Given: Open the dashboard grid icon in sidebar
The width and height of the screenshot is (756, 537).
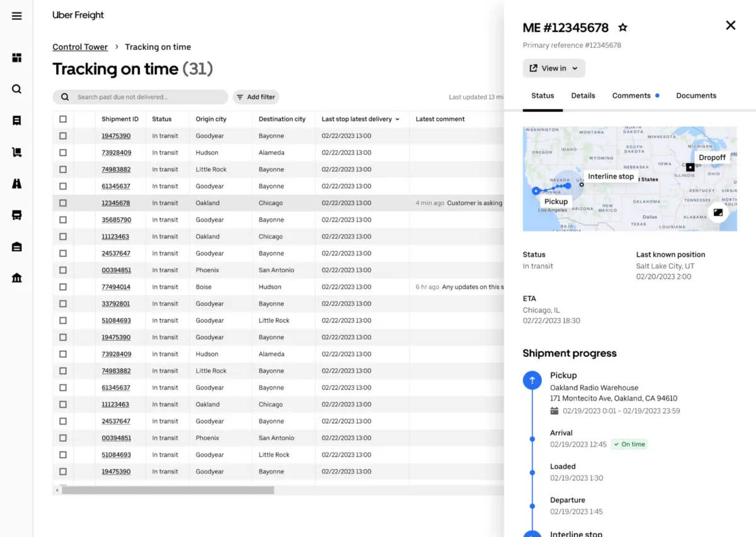Looking at the screenshot, I should pyautogui.click(x=17, y=58).
